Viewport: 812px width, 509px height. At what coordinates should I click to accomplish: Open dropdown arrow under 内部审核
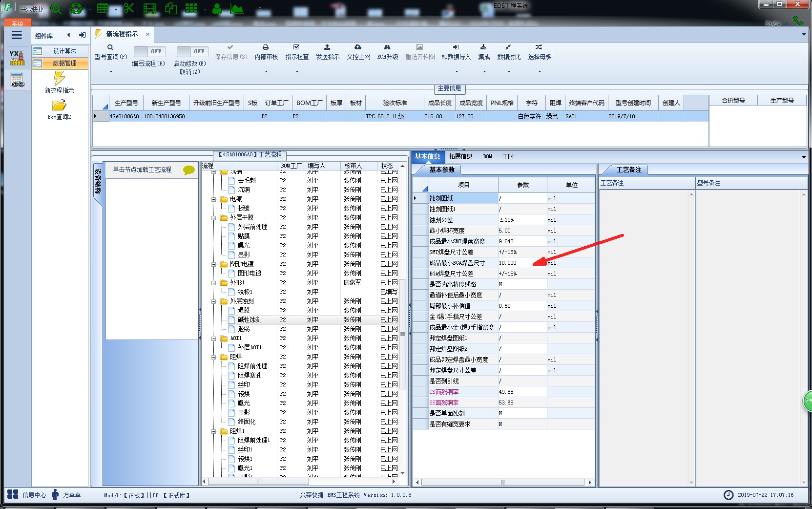coord(266,72)
